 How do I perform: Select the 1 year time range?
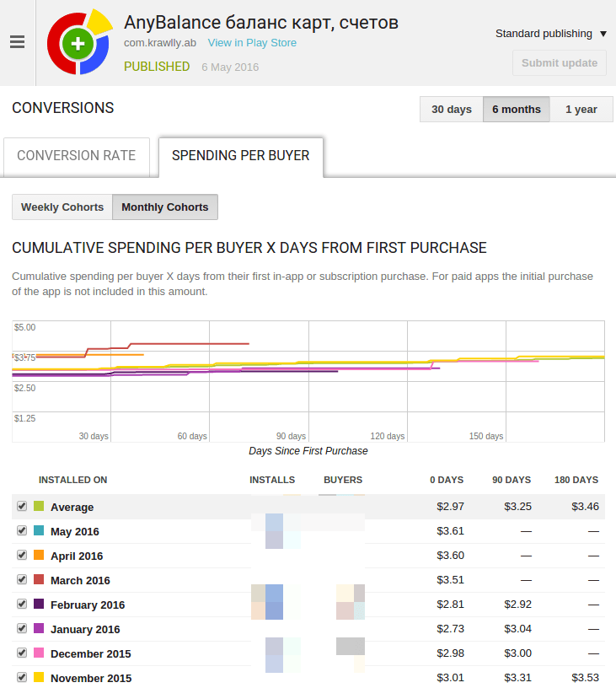click(x=581, y=110)
